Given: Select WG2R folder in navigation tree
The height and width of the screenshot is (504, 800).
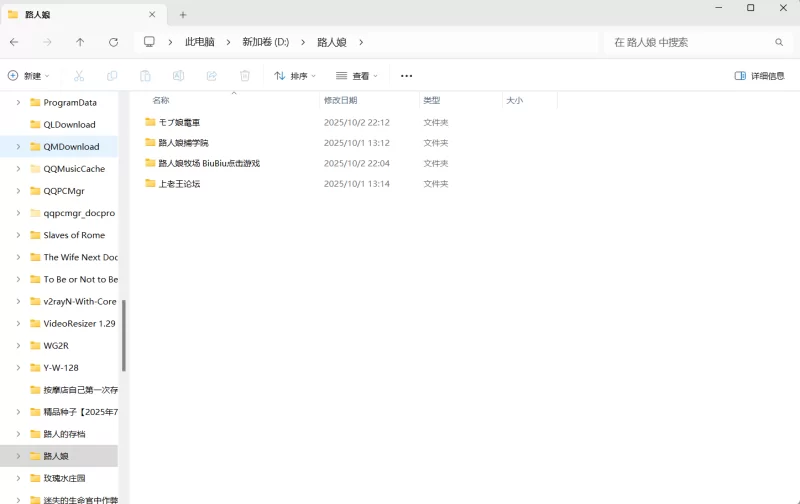Looking at the screenshot, I should [56, 346].
